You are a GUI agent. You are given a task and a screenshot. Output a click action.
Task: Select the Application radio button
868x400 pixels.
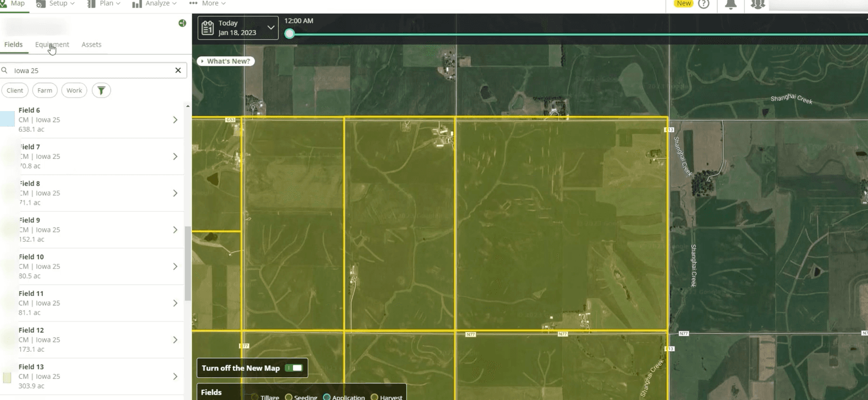tap(327, 397)
